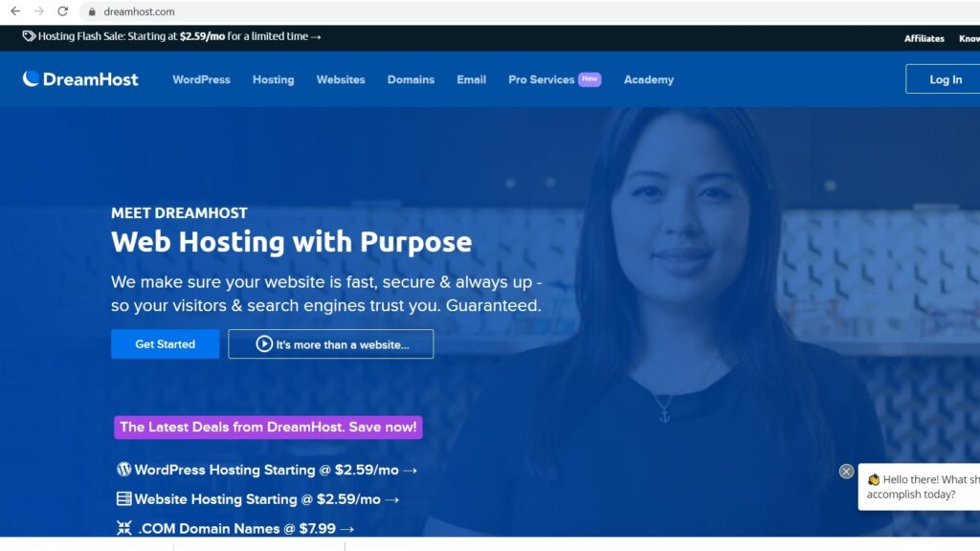The height and width of the screenshot is (551, 980).
Task: Open the Websites menu
Action: tap(341, 79)
